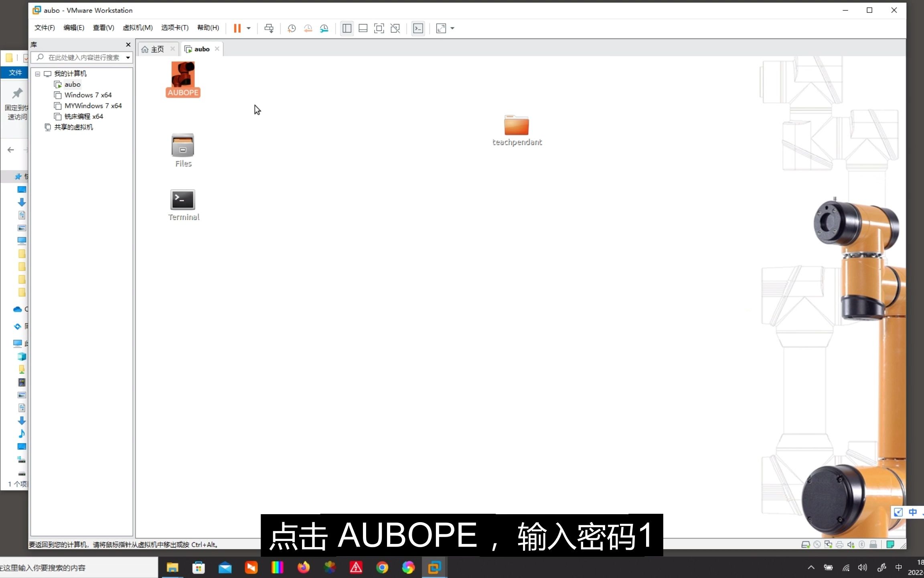The image size is (924, 578).
Task: Revert virtual machine to previous snapshot
Action: [x=308, y=28]
